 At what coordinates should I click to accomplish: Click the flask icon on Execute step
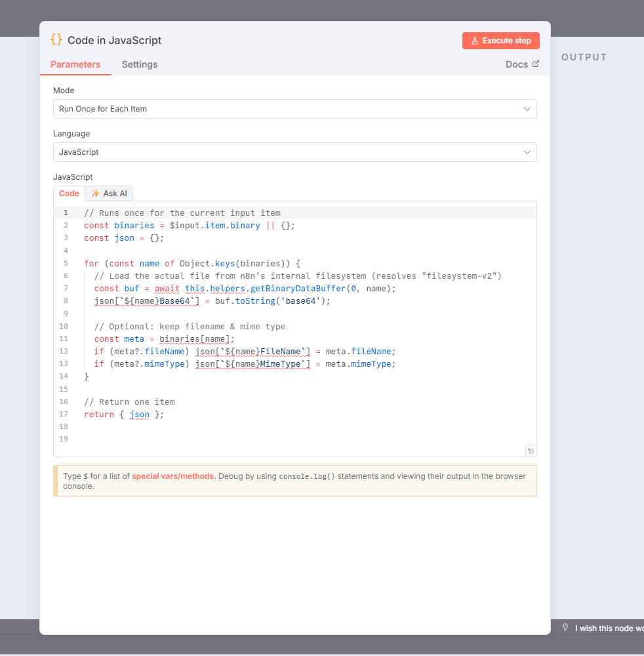(475, 41)
